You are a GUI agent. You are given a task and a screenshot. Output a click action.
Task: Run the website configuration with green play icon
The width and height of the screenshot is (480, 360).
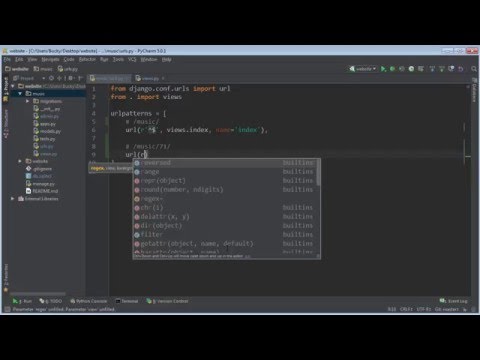tap(383, 69)
